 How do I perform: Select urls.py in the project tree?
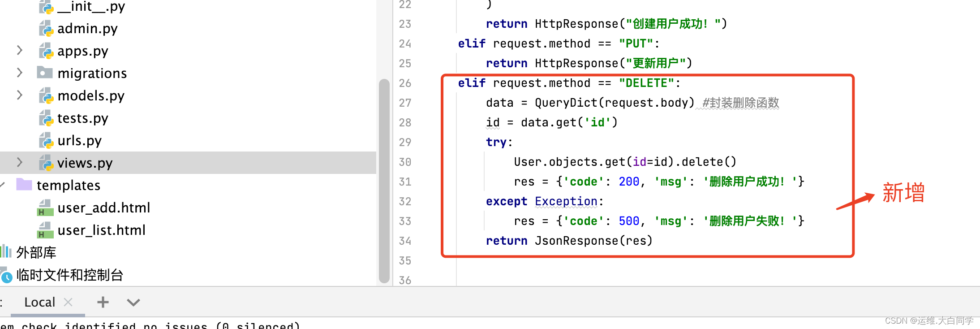(80, 141)
